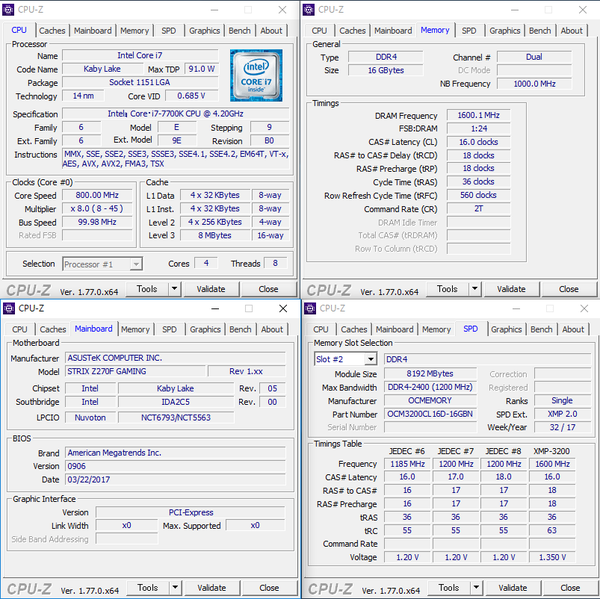Click the SPD Ext. 'XMP 2.0' value

pos(562,414)
